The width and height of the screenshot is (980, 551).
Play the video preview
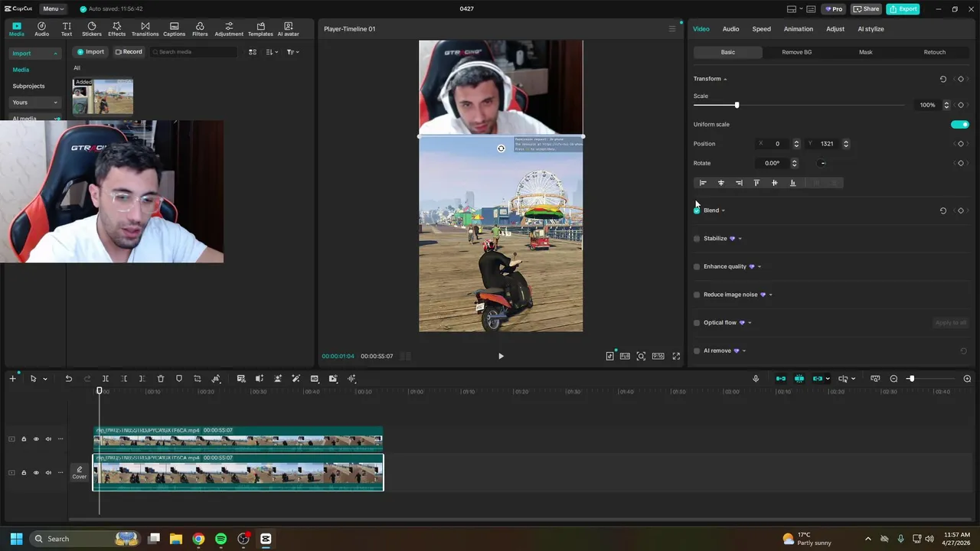pyautogui.click(x=501, y=356)
